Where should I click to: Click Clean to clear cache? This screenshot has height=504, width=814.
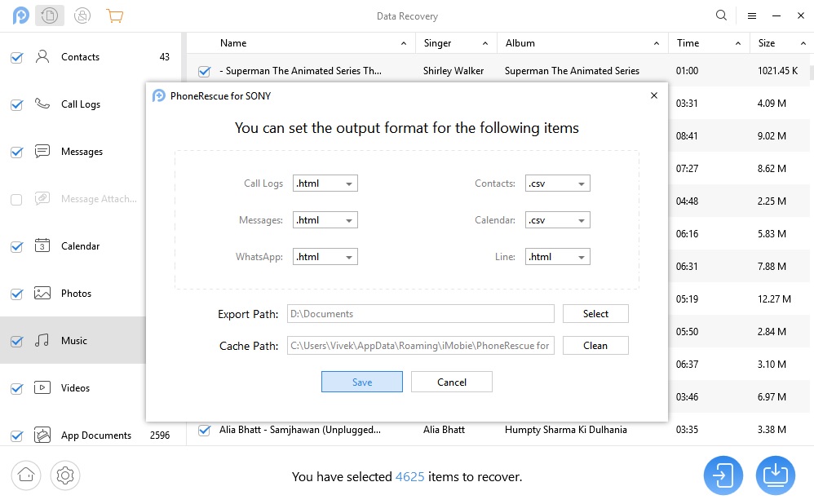tap(595, 345)
